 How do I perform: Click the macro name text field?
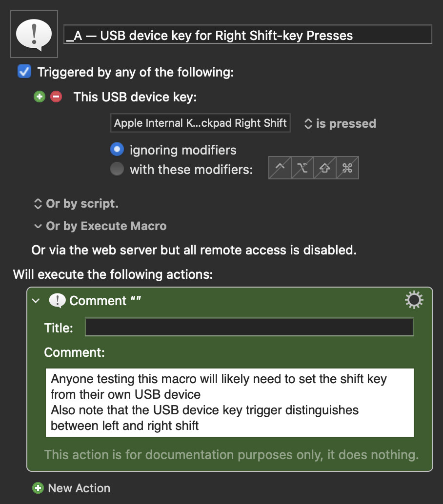pyautogui.click(x=247, y=35)
